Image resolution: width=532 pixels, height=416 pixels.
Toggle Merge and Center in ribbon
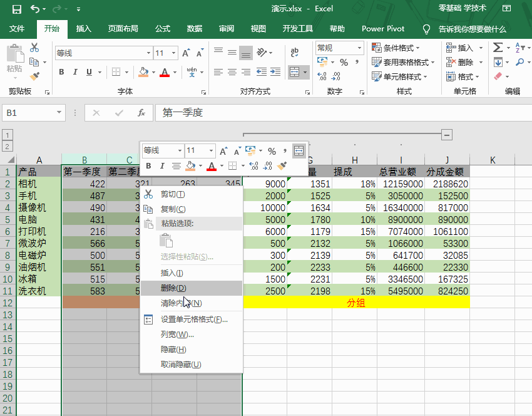[x=295, y=72]
